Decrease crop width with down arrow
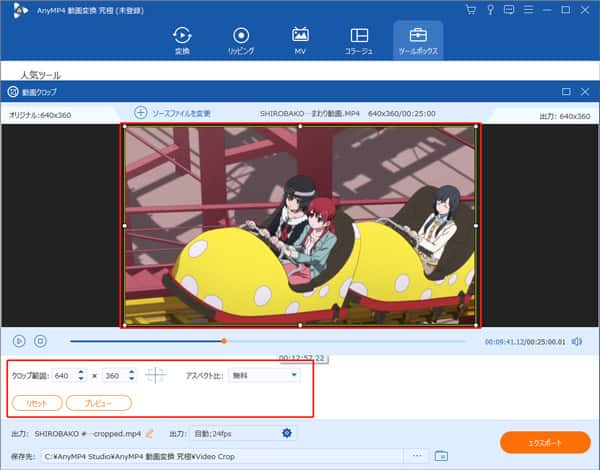The image size is (600, 470). click(81, 379)
